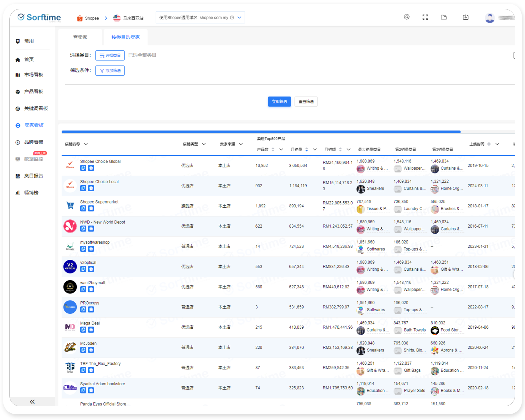Click the blue horizontal scrollbar above table
Image resolution: width=525 pixels, height=420 pixels.
click(x=261, y=132)
